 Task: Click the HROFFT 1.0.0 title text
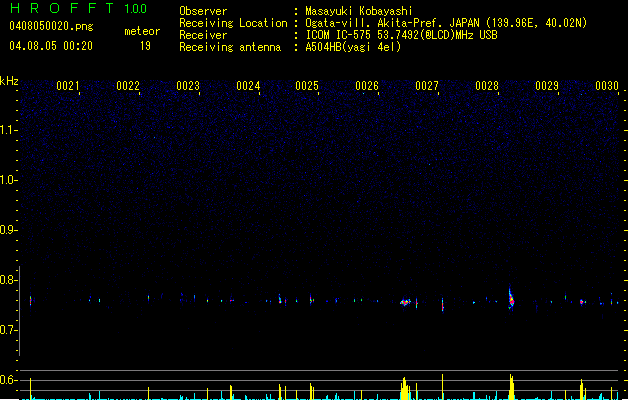[x=79, y=8]
